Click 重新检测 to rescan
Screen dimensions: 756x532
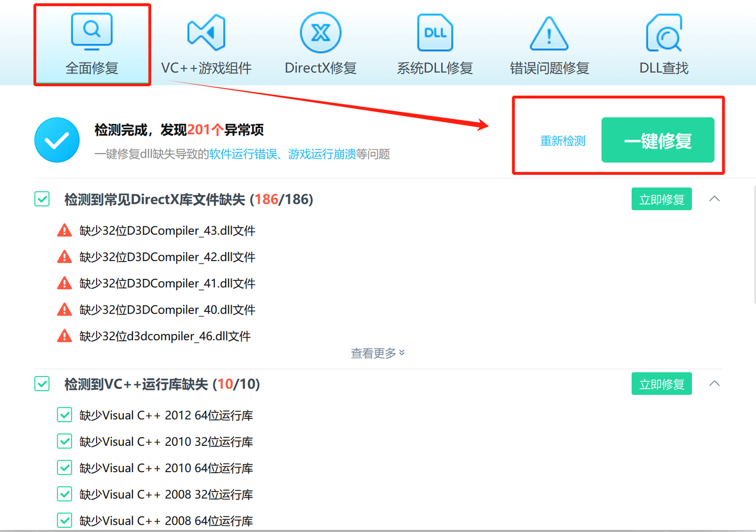(563, 140)
